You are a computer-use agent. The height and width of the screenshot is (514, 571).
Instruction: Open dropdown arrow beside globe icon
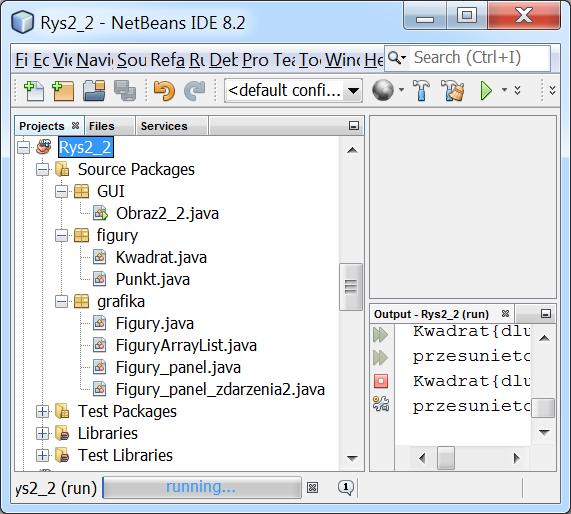click(401, 90)
